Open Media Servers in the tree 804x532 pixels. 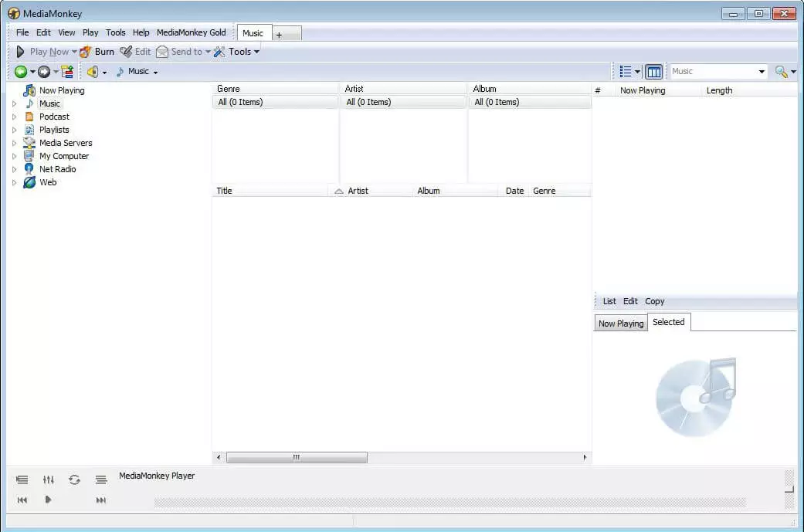point(65,143)
